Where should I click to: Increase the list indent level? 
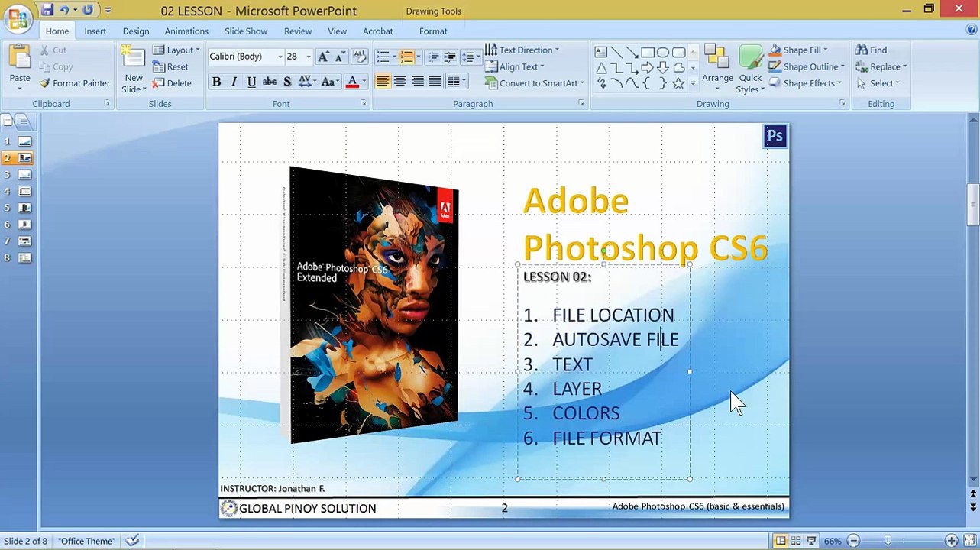click(450, 57)
